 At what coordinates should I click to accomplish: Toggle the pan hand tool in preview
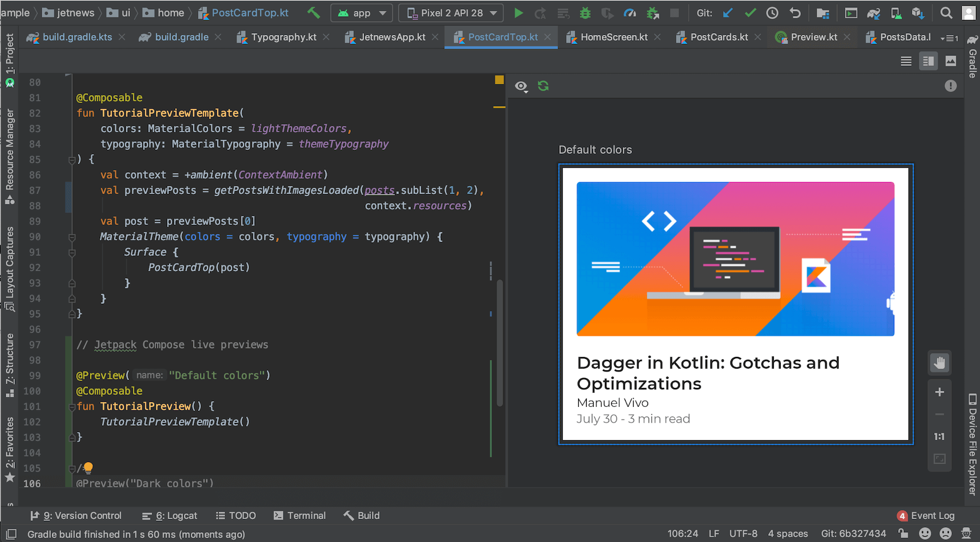(939, 362)
